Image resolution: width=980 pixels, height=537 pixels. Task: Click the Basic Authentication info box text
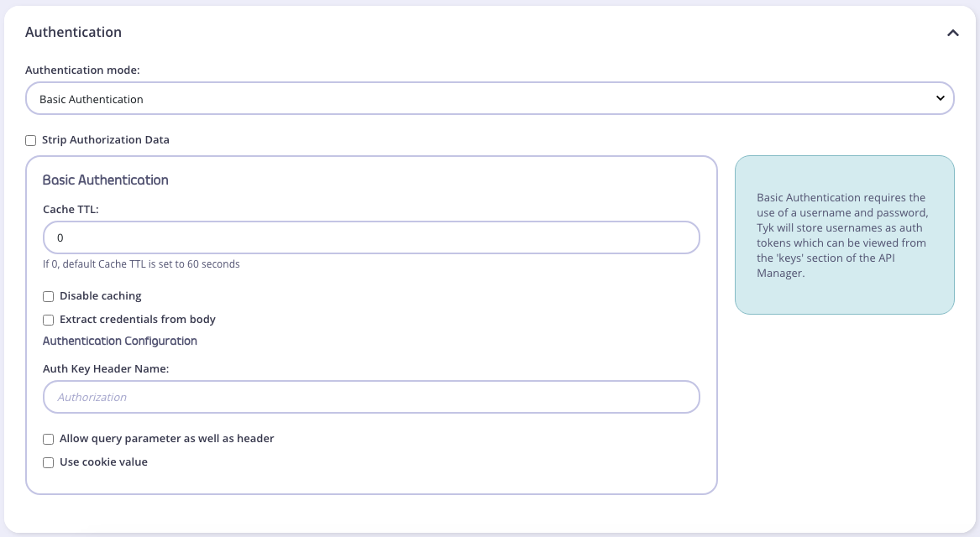click(843, 236)
